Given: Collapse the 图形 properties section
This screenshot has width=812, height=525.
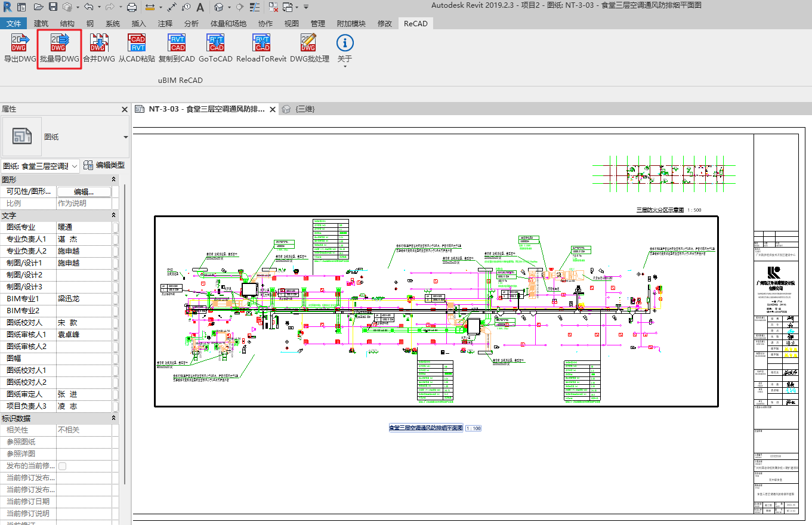Looking at the screenshot, I should 113,180.
